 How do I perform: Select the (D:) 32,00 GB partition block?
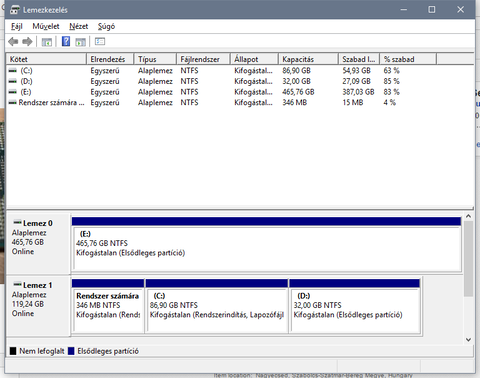tap(355, 306)
